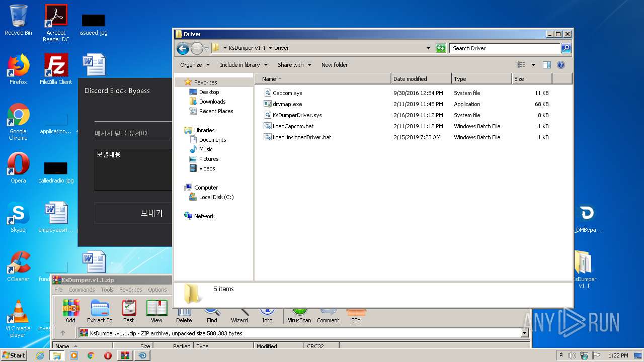The width and height of the screenshot is (644, 362).
Task: Click the taskbar clock showing 1:22 PM
Action: (618, 355)
